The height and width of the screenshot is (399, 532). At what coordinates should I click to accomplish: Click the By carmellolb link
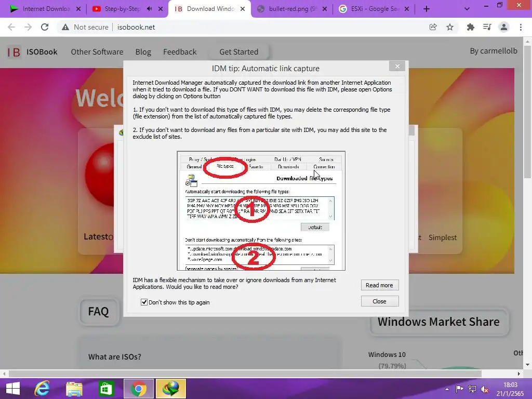(x=494, y=51)
